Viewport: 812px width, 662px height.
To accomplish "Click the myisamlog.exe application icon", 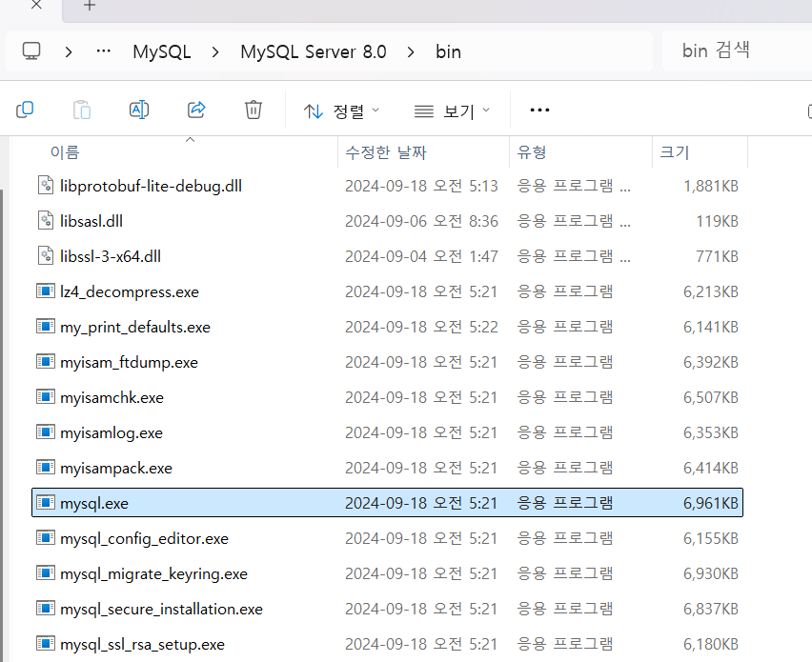I will click(x=46, y=431).
